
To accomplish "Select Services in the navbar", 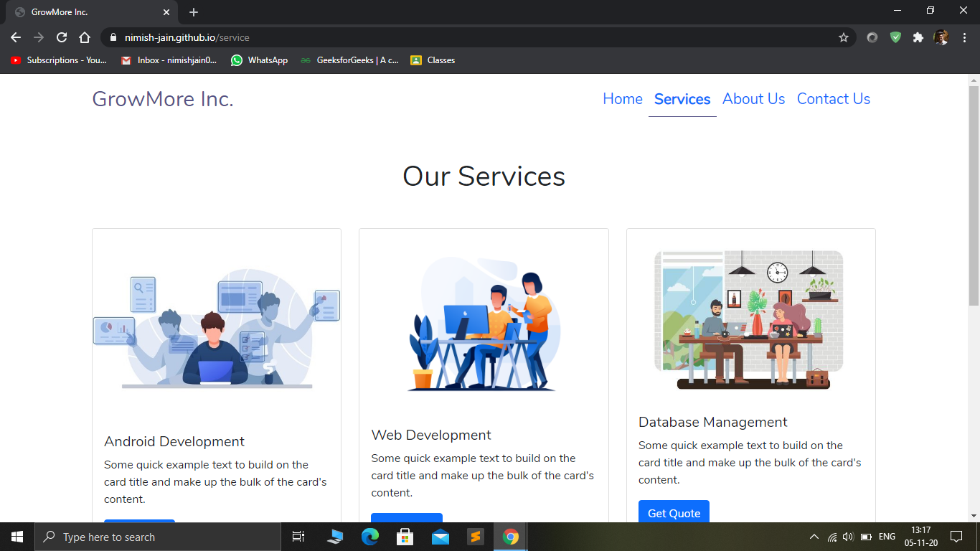I will pyautogui.click(x=682, y=99).
